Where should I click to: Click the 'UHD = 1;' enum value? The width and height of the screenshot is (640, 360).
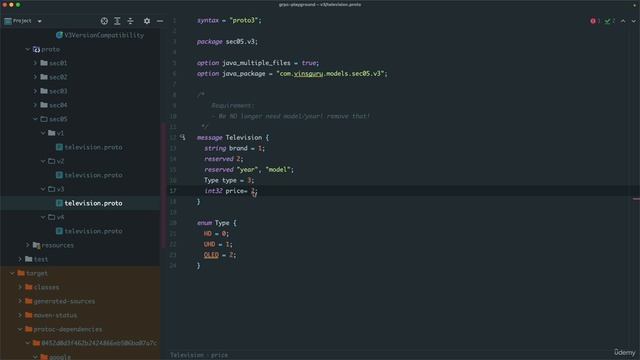coord(218,244)
